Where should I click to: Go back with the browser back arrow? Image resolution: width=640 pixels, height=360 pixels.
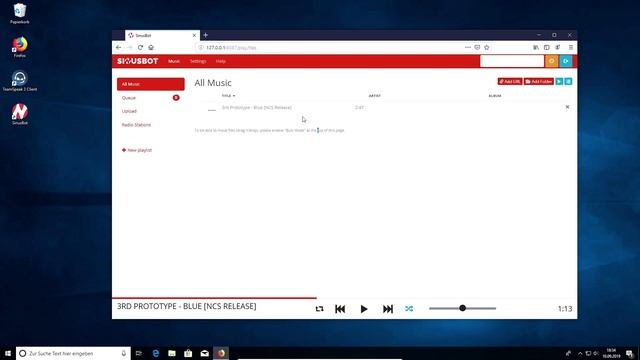coord(118,47)
